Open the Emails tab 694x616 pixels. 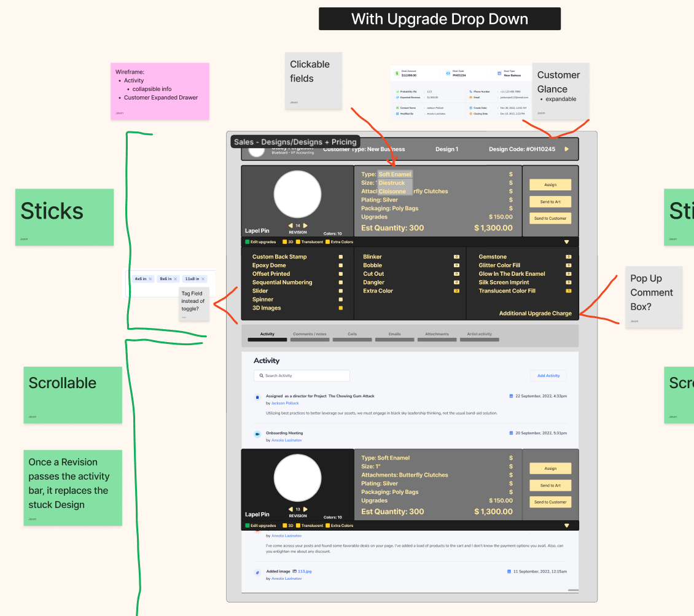(395, 337)
